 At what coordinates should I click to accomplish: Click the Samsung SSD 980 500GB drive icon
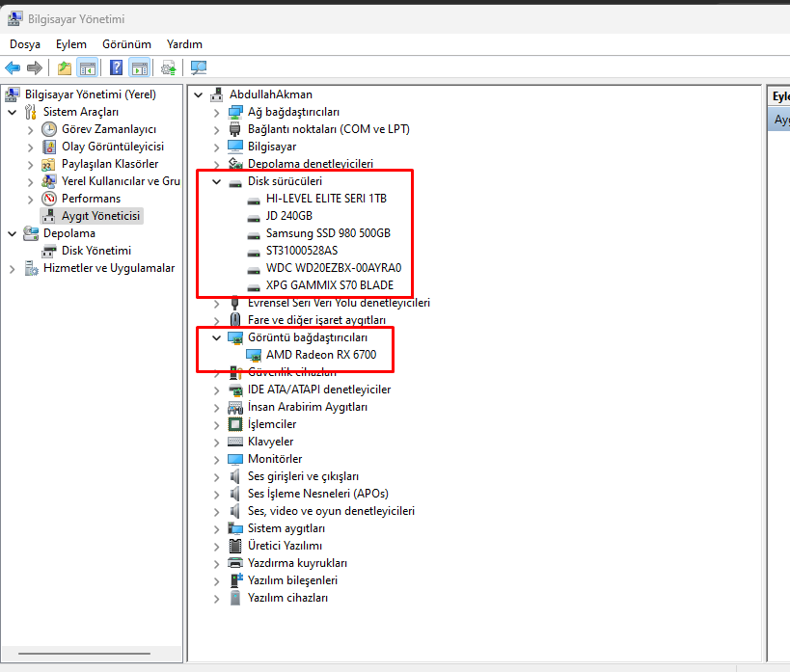click(254, 235)
